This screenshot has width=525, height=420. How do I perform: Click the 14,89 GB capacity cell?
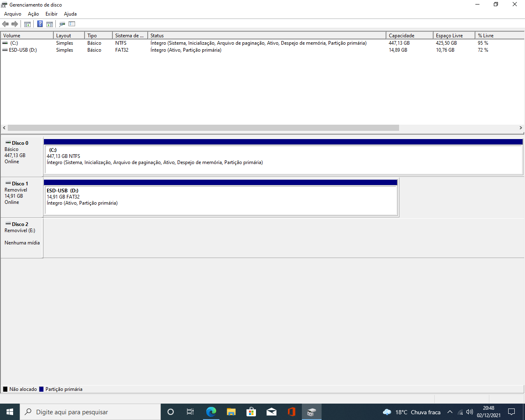coord(398,50)
